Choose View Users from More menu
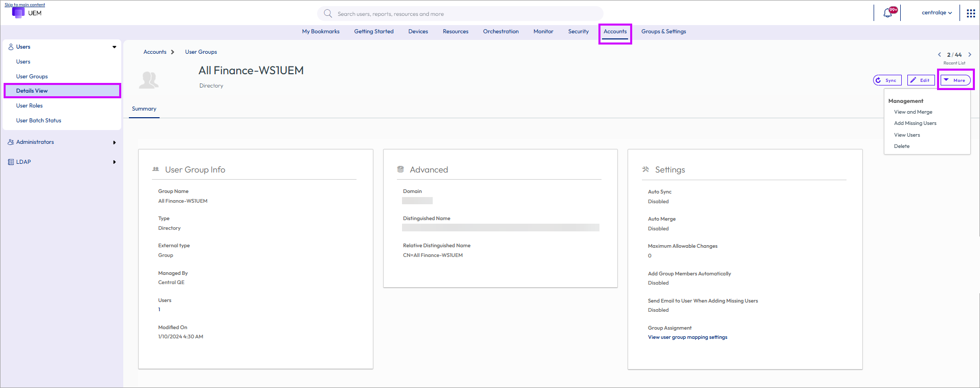This screenshot has width=980, height=388. [907, 135]
